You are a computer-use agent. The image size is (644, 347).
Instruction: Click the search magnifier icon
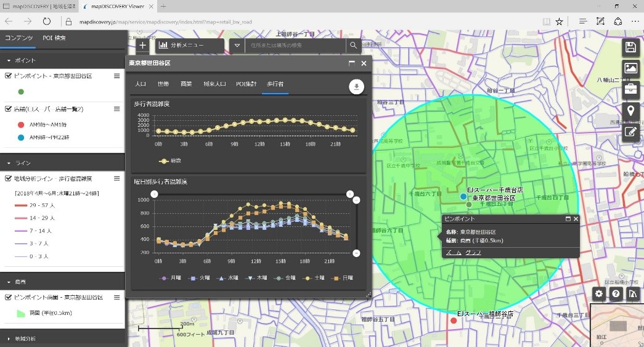[x=353, y=46]
